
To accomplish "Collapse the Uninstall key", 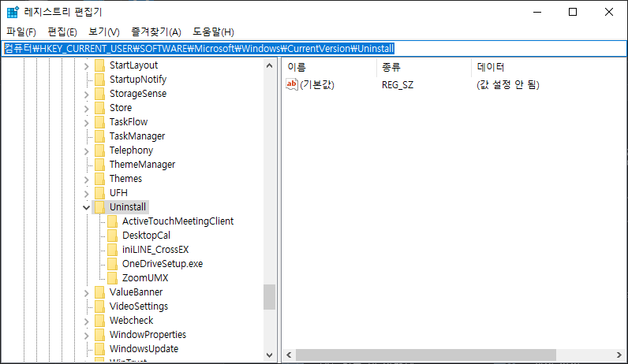I will point(87,207).
